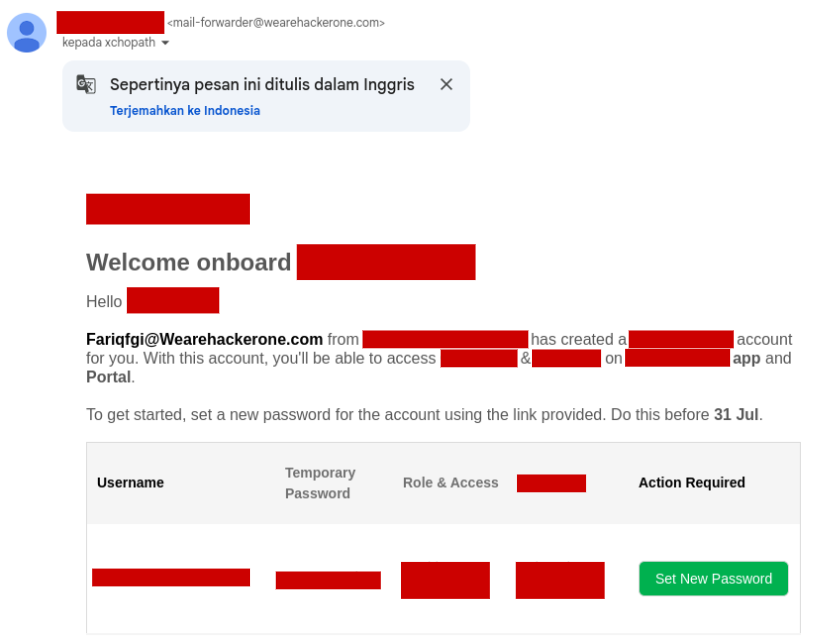The image size is (834, 643).
Task: Click the "kepada xchopath" recipient text
Action: (109, 43)
